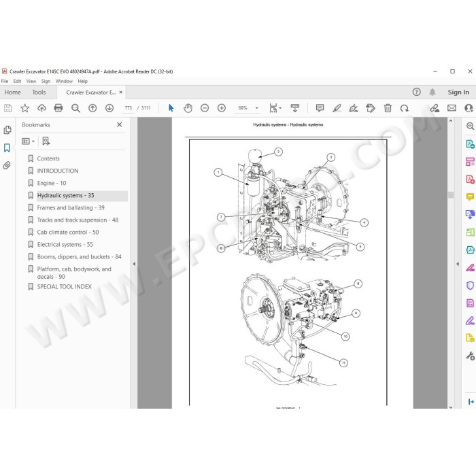The image size is (476, 476).
Task: Open the Find text magnifier
Action: click(75, 108)
